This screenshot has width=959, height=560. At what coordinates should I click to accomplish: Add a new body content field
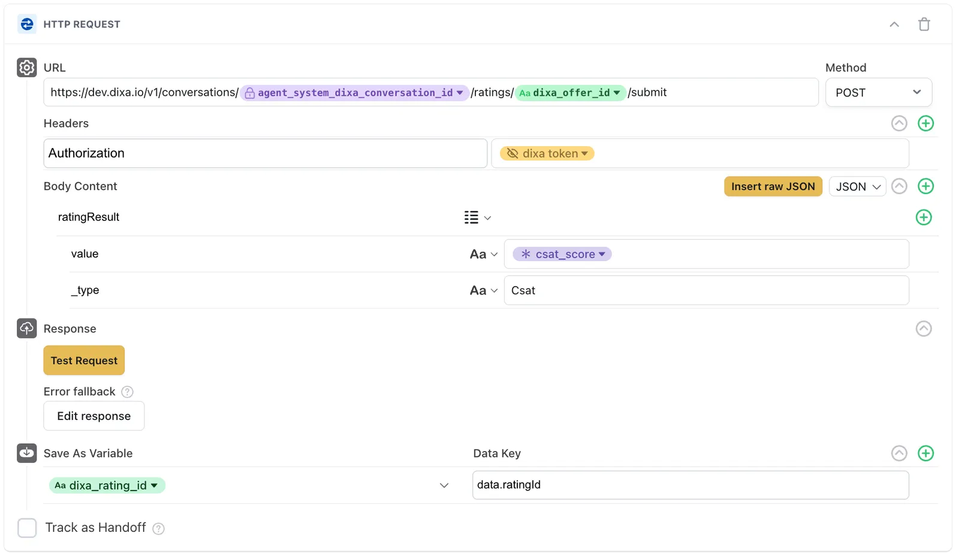[x=925, y=186]
